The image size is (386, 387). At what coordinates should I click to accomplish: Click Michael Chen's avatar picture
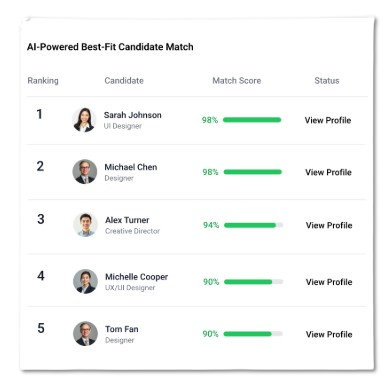click(85, 172)
